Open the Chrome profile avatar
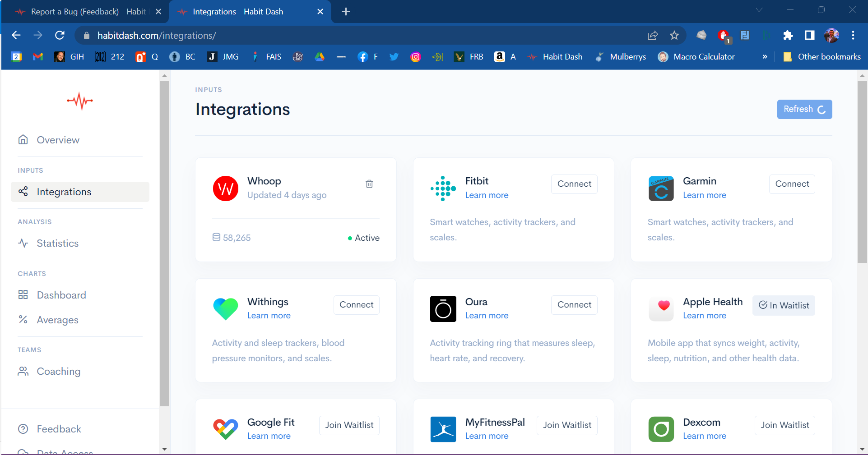The height and width of the screenshot is (455, 868). click(x=831, y=35)
